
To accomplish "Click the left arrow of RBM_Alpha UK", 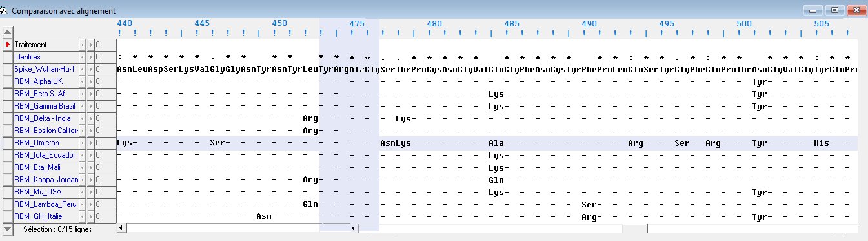I will click(82, 81).
